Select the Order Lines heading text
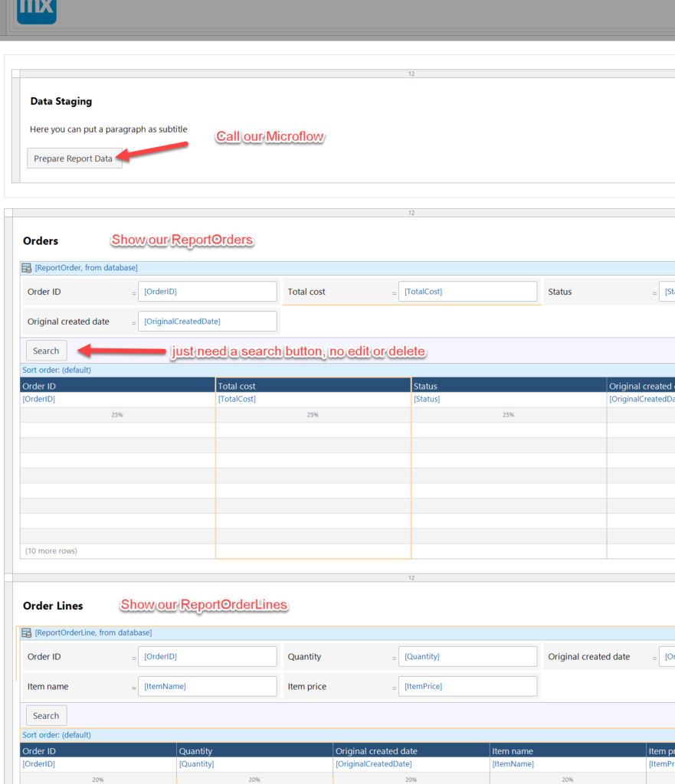 53,606
